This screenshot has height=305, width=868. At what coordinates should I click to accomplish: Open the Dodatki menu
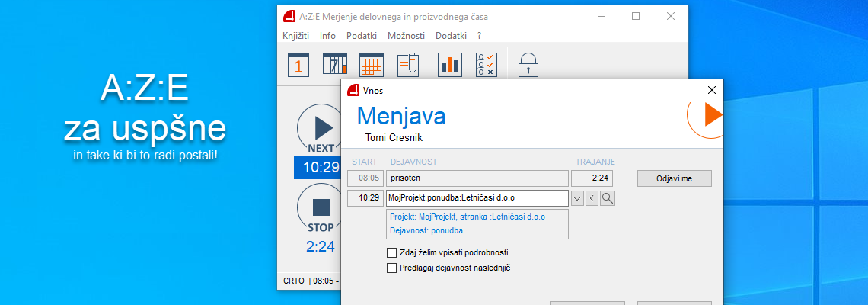tap(452, 36)
